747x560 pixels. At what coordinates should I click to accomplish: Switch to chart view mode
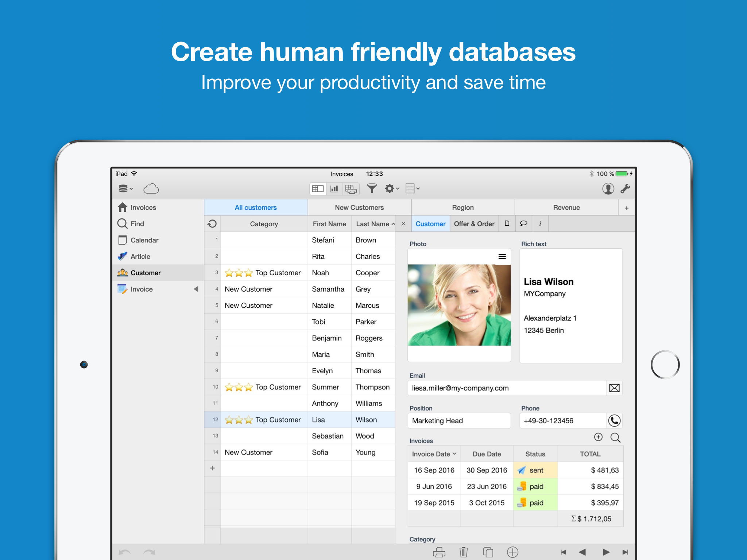click(334, 188)
